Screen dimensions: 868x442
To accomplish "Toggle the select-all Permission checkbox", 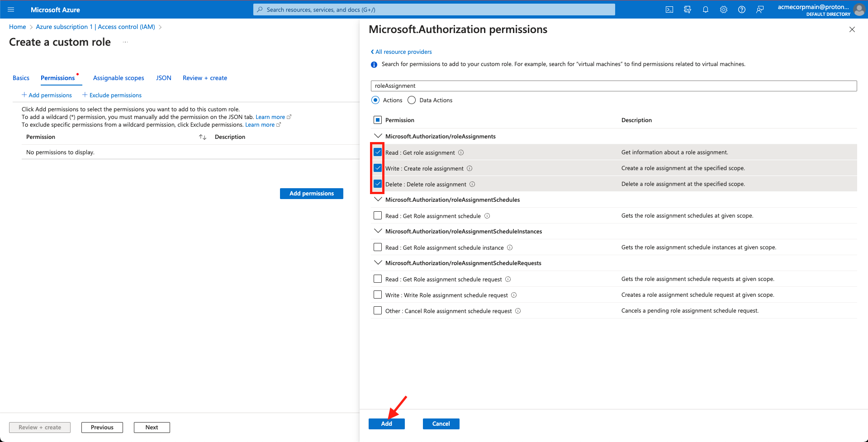I will pyautogui.click(x=378, y=120).
